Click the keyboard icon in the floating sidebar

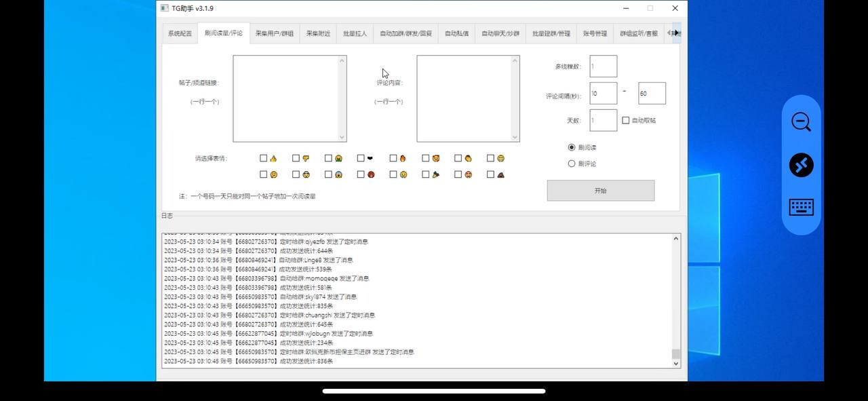(801, 208)
